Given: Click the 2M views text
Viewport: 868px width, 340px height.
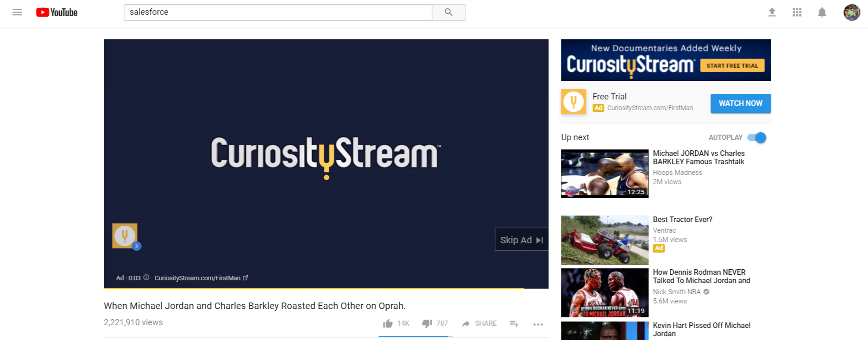Looking at the screenshot, I should [667, 182].
